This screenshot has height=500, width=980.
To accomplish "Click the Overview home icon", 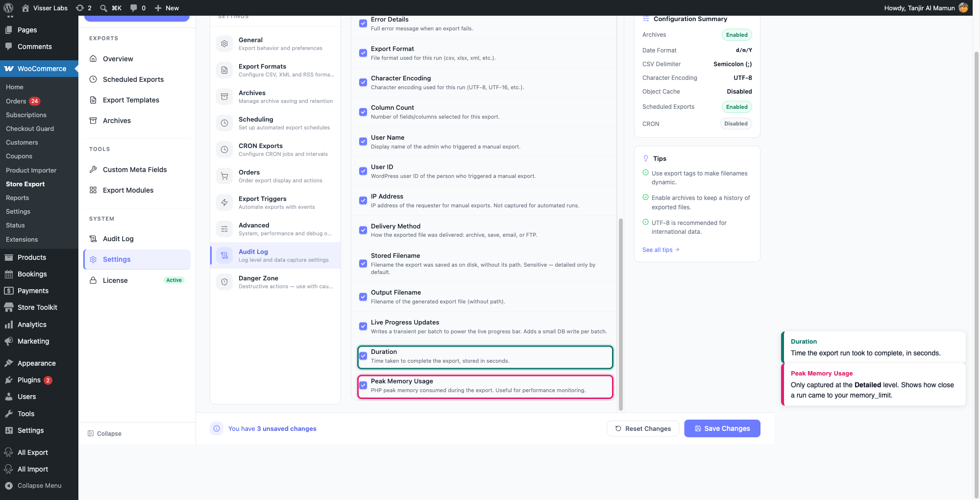I will (93, 59).
